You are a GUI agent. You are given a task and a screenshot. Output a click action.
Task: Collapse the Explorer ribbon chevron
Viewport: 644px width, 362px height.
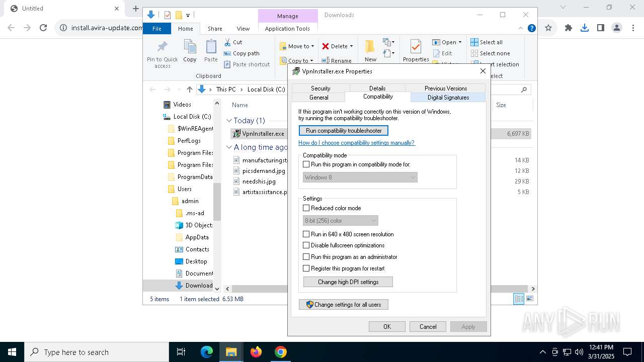click(x=521, y=28)
